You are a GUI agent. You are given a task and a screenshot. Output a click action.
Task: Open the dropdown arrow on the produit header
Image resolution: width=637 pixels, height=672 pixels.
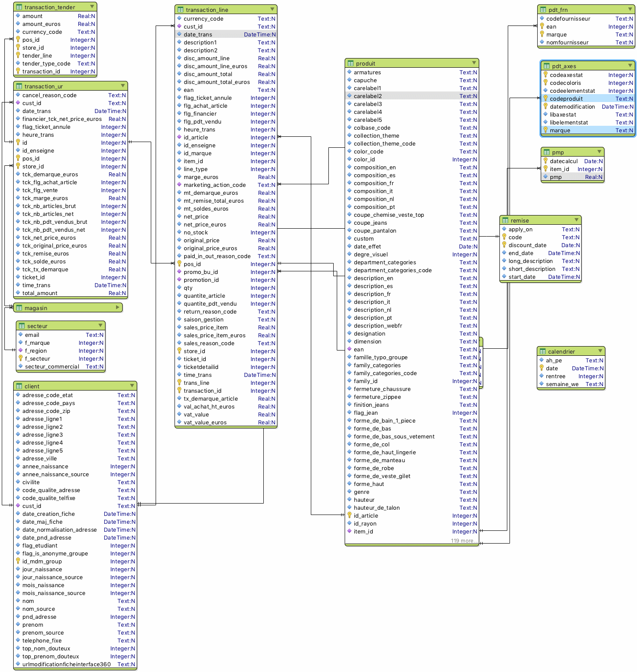pos(474,62)
